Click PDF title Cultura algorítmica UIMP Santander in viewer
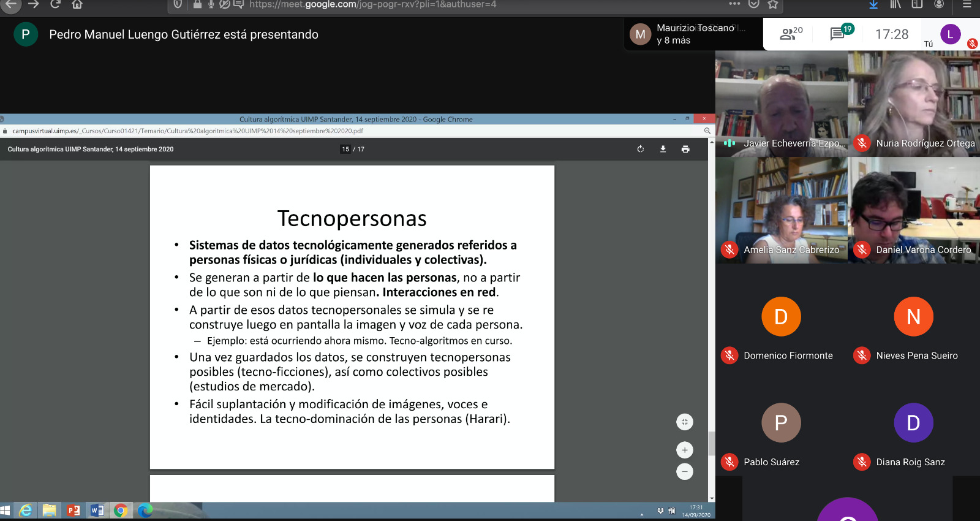The image size is (980, 521). coord(91,149)
